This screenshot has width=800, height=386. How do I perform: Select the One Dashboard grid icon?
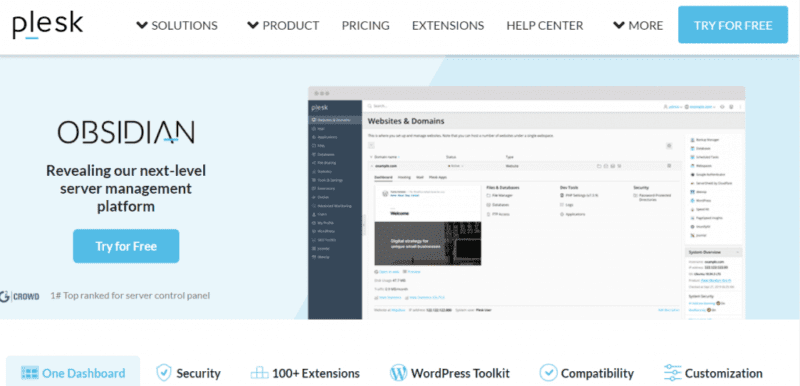click(30, 373)
